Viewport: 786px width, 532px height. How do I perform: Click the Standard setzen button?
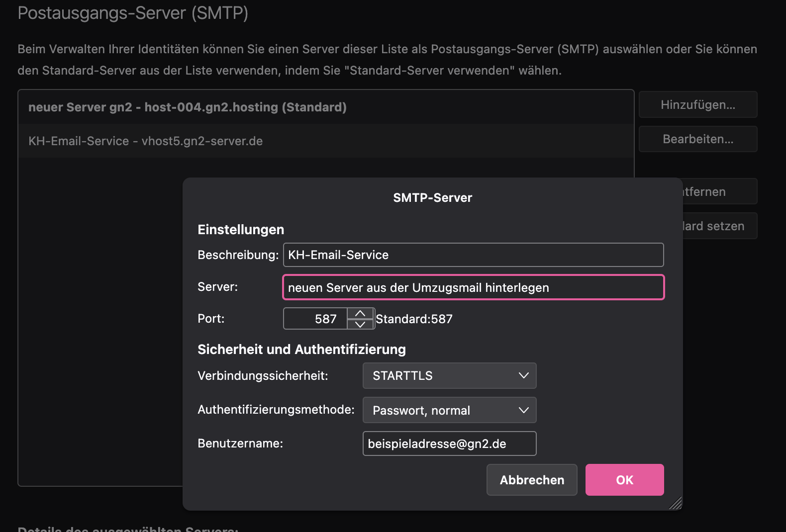pos(720,226)
